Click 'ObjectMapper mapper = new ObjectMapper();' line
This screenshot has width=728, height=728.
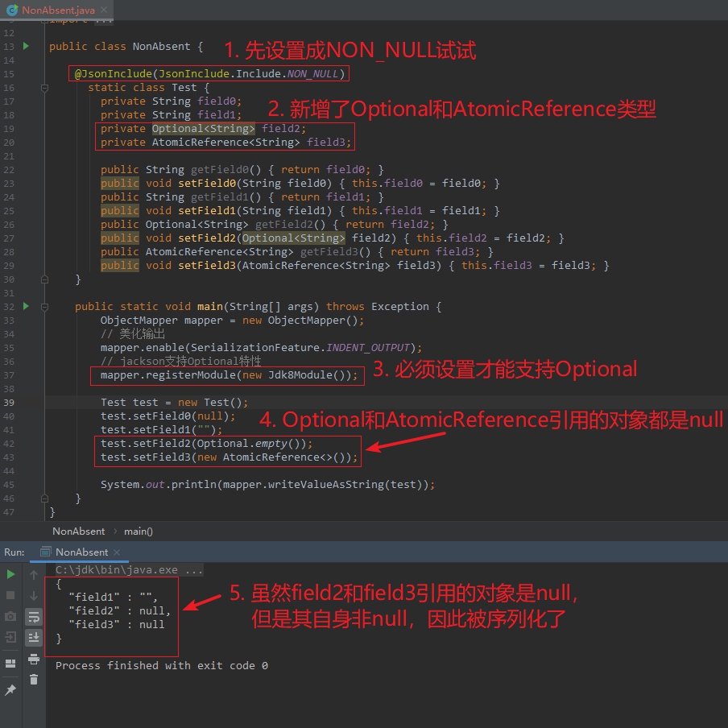click(x=232, y=321)
